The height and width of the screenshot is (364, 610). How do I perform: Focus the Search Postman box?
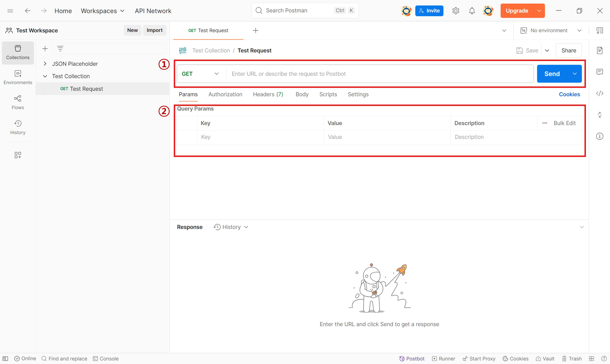point(305,11)
